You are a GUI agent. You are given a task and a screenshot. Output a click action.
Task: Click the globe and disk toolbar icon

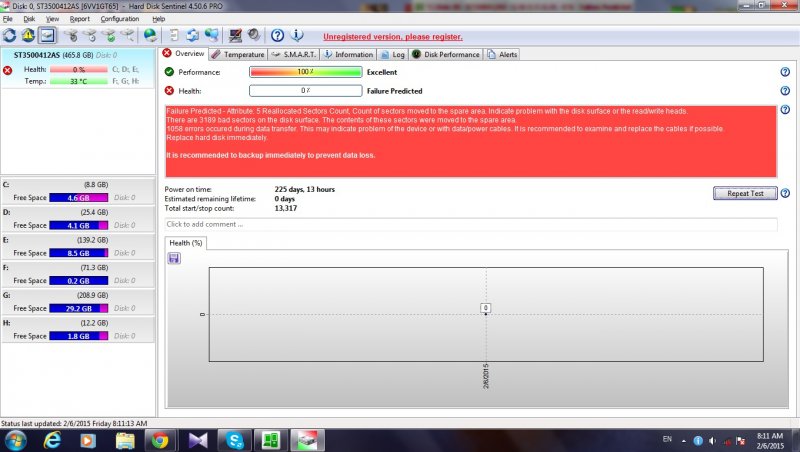[151, 36]
